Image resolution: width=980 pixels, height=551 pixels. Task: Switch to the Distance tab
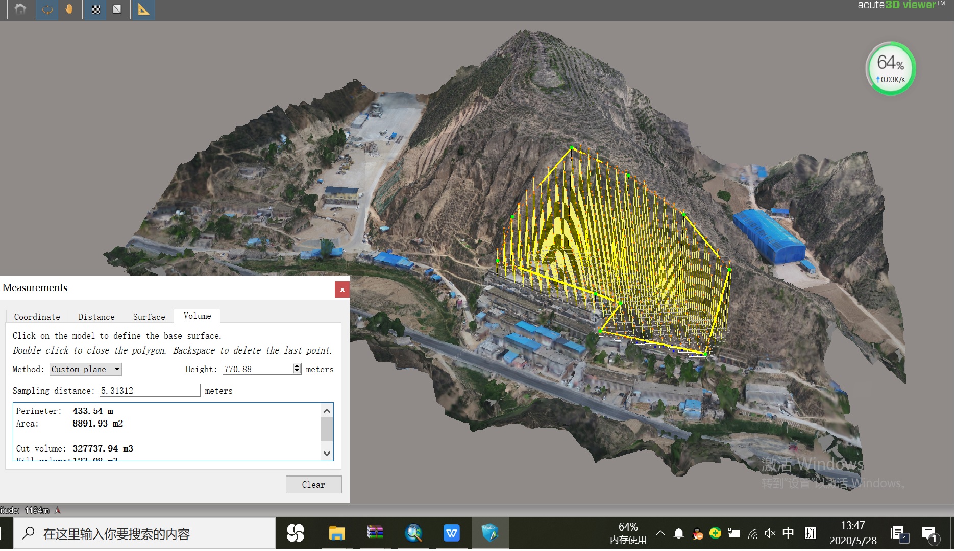[96, 317]
